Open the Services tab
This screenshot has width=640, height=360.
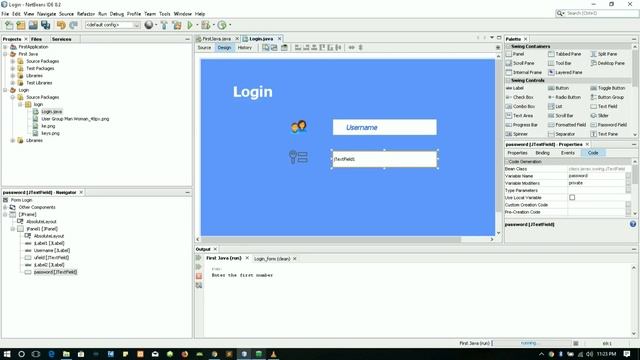[x=62, y=39]
